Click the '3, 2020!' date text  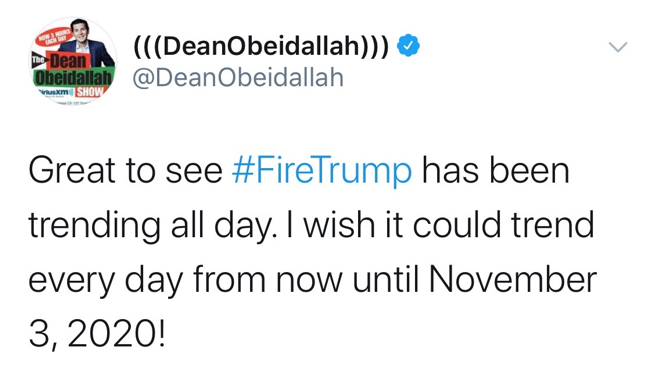coord(97,333)
